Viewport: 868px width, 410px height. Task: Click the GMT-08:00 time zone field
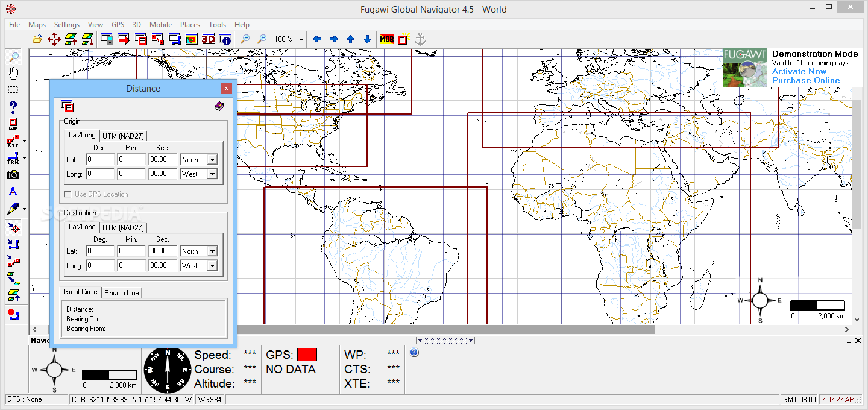(x=799, y=399)
